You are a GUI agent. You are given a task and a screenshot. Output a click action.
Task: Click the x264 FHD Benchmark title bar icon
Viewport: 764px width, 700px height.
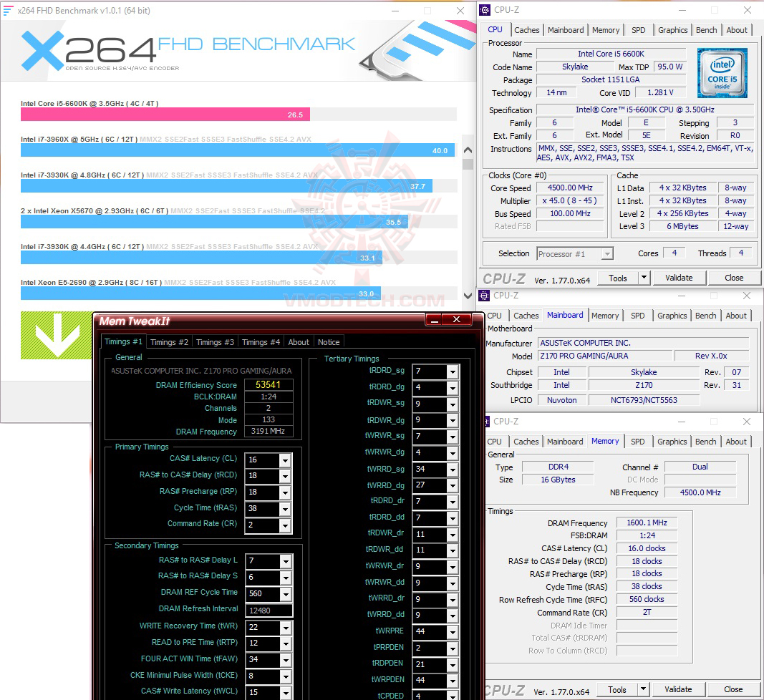(x=9, y=10)
